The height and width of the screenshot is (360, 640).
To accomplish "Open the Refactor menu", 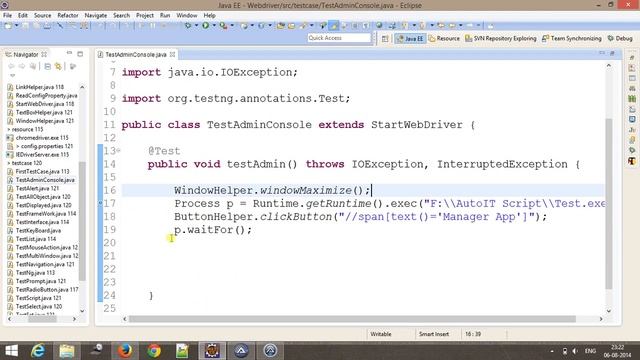I will pos(68,15).
